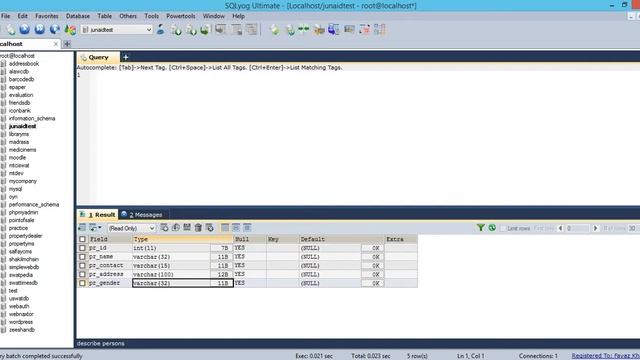Close the localhost connection tab
640x360 pixels.
pyautogui.click(x=56, y=44)
